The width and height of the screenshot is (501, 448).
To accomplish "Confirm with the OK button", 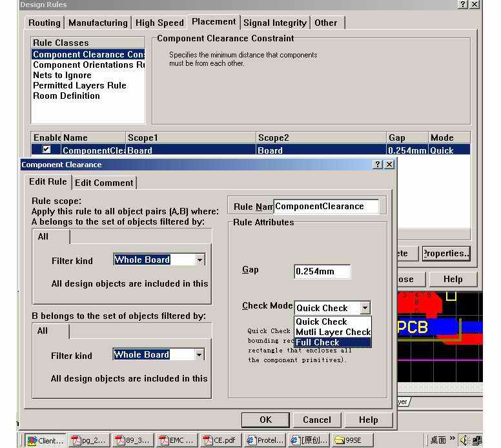I will (265, 420).
